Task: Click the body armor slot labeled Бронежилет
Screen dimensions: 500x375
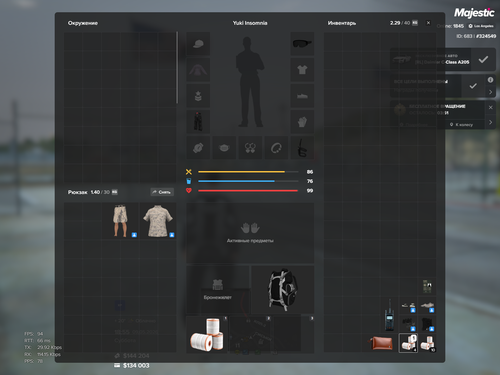Action: tap(218, 289)
